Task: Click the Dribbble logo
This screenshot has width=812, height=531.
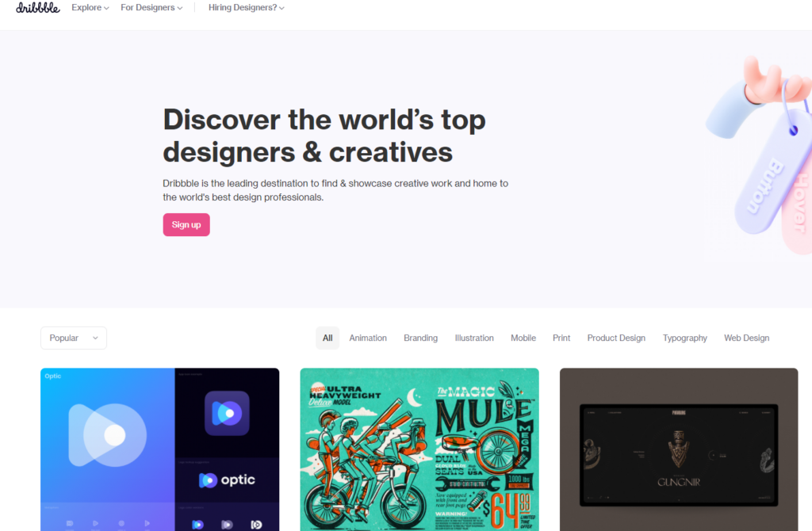Action: point(38,8)
